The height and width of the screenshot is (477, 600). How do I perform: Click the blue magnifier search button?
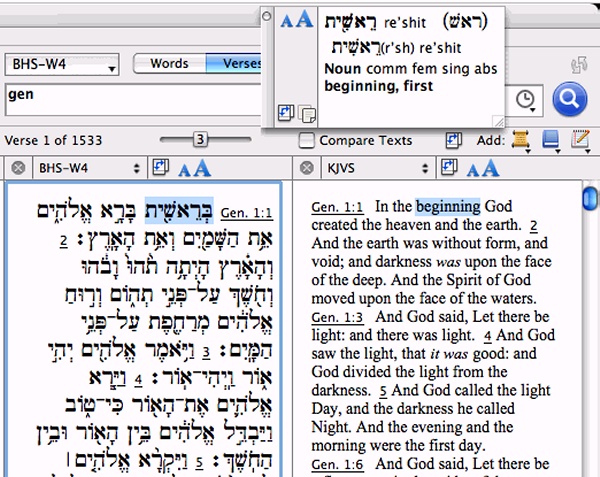[569, 99]
